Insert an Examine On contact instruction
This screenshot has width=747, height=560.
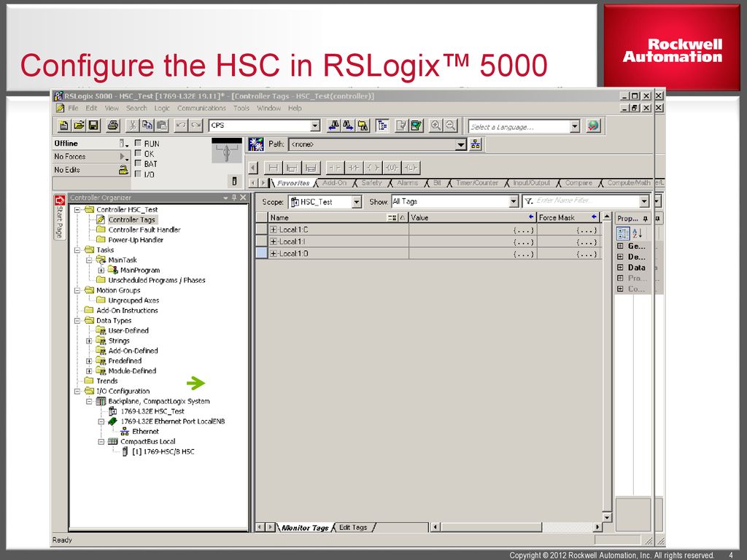pos(335,168)
